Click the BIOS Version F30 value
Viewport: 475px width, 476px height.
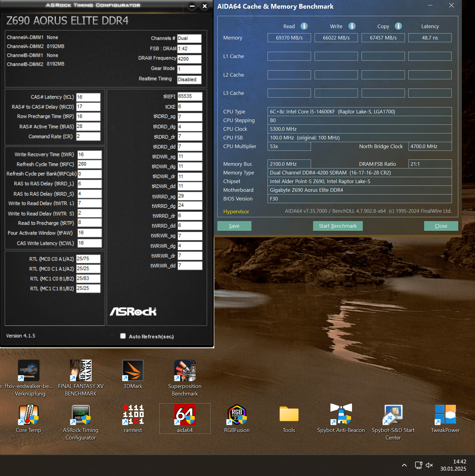359,199
